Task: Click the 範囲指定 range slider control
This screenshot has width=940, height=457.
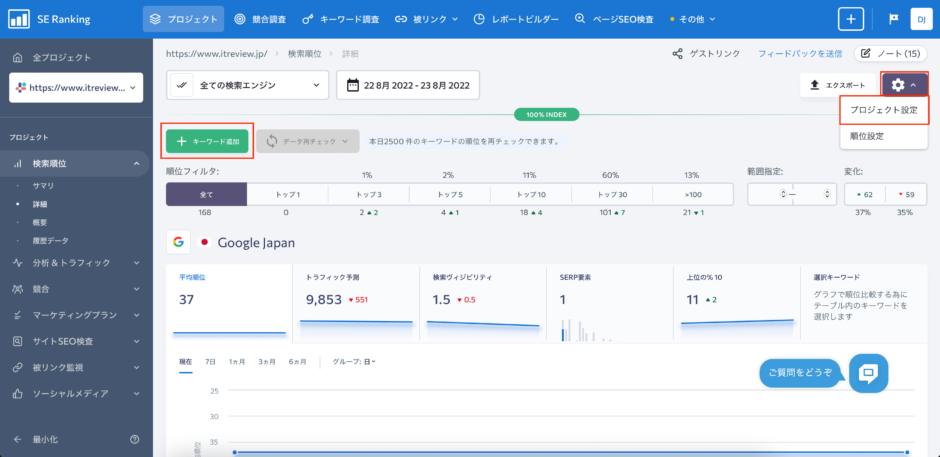Action: tap(791, 194)
